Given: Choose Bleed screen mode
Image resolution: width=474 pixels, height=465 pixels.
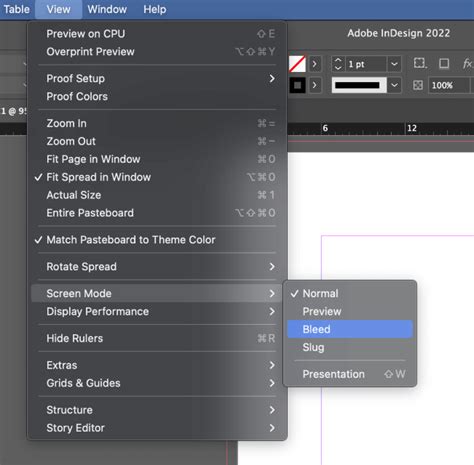Looking at the screenshot, I should point(350,329).
